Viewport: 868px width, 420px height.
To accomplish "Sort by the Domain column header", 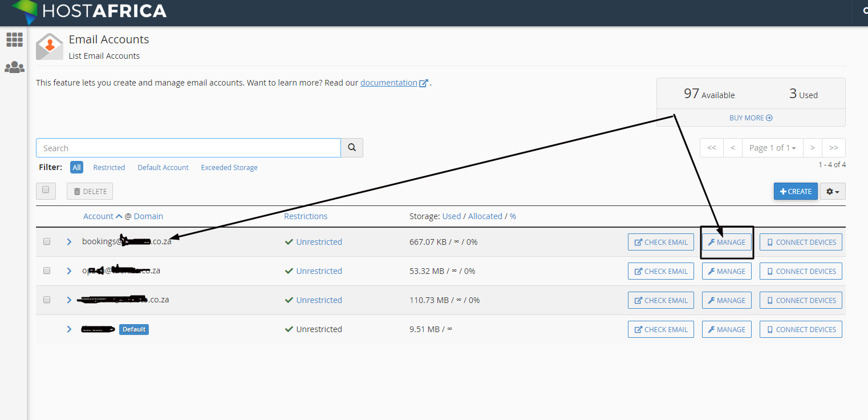I will click(x=148, y=216).
